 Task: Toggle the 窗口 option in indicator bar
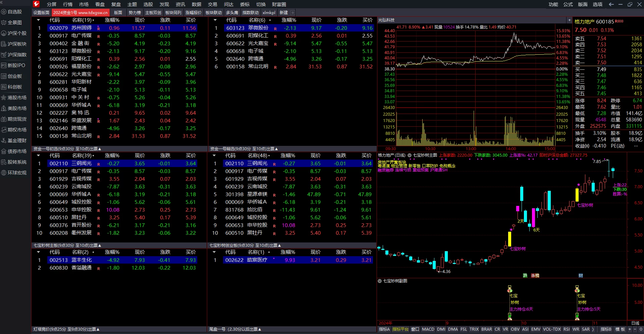[x=415, y=329]
